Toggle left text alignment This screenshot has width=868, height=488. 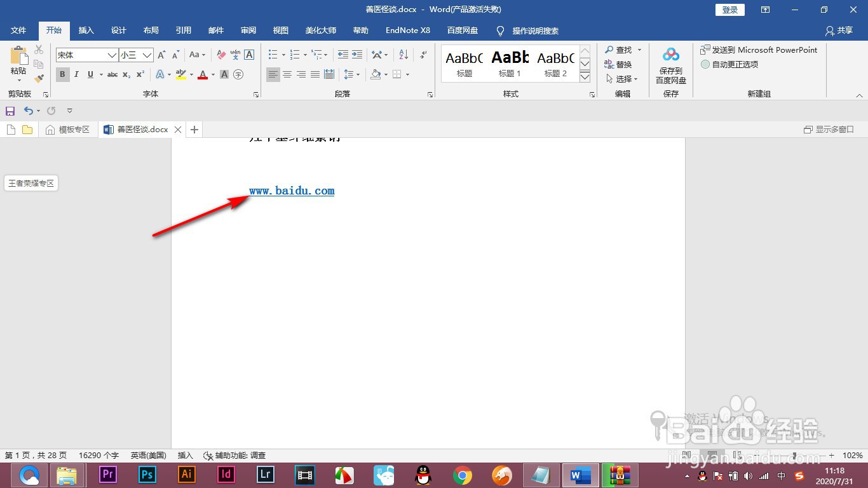pos(273,74)
